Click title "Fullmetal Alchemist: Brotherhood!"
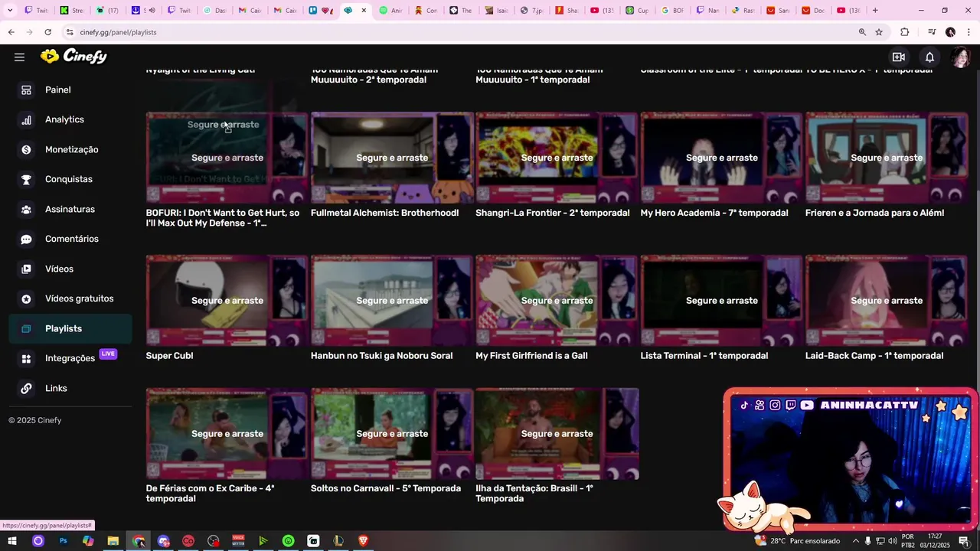Screen dimensions: 980x551 (x=385, y=213)
